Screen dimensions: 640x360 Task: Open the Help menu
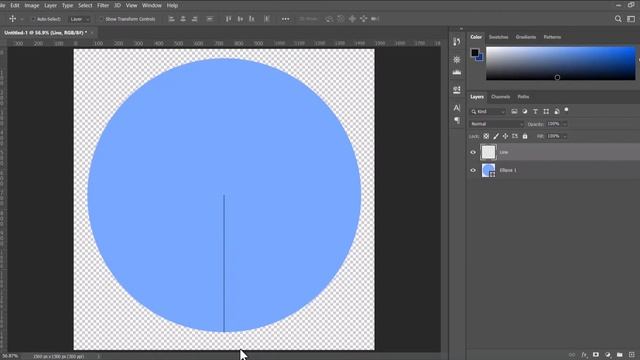coord(172,5)
